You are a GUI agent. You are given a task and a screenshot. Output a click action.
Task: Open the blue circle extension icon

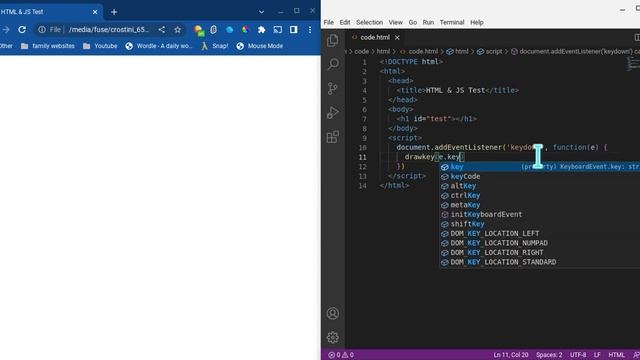point(229,29)
